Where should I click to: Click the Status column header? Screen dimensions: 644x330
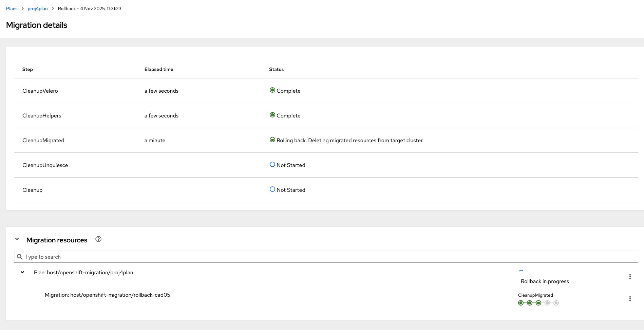click(x=276, y=69)
